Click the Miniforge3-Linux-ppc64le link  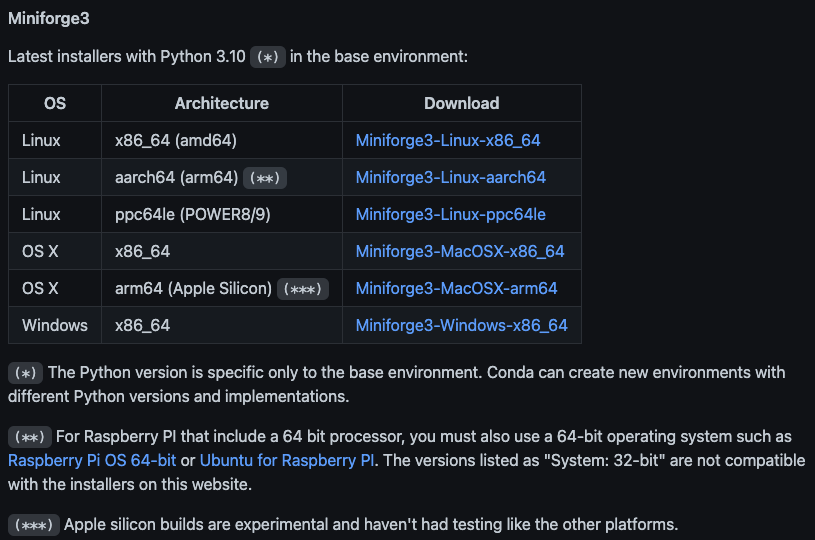pos(450,214)
